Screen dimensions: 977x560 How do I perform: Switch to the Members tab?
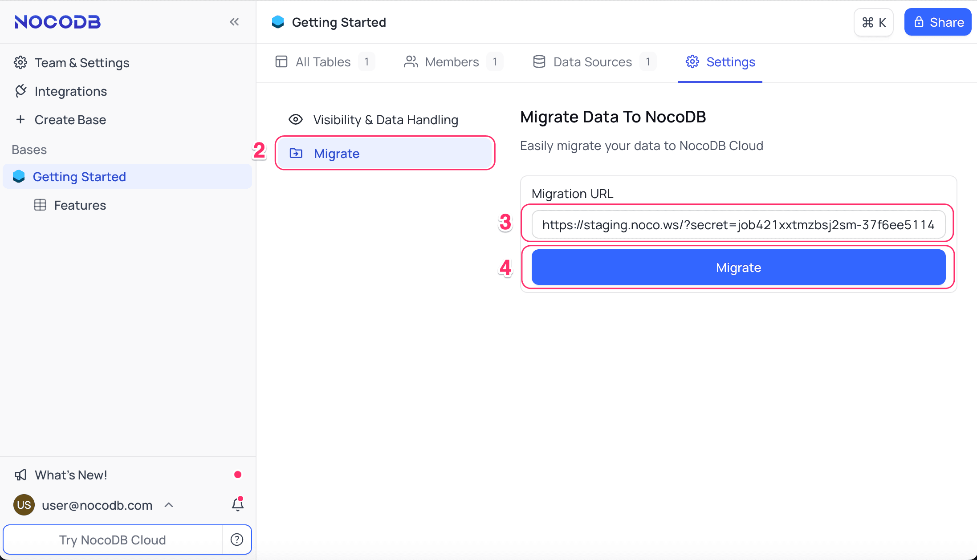451,62
